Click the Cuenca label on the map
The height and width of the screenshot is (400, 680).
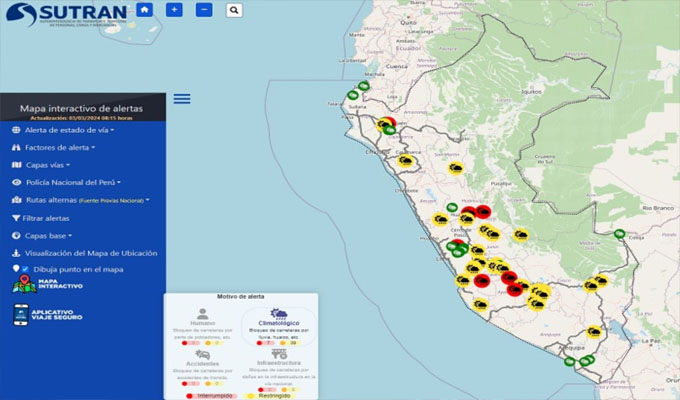tap(396, 66)
